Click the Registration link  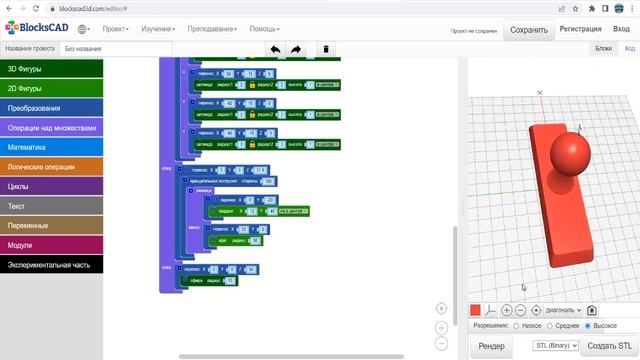[580, 29]
